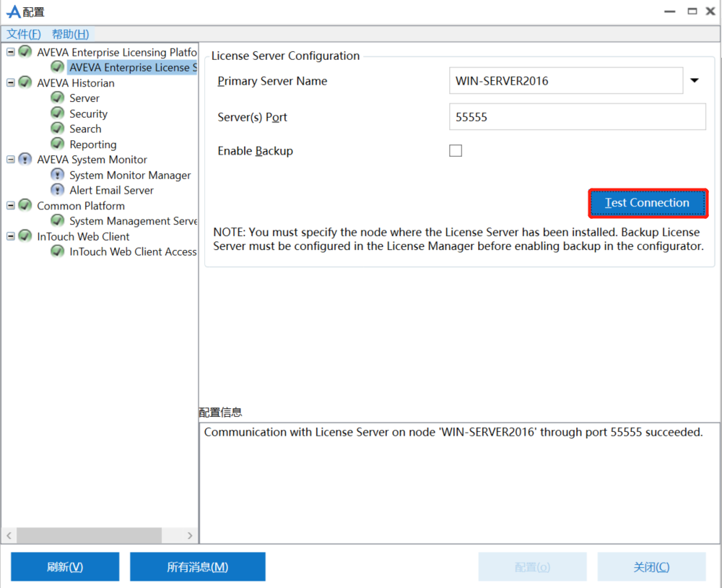722x588 pixels.
Task: Click the warning icon beside Alert Email Server
Action: coord(58,190)
